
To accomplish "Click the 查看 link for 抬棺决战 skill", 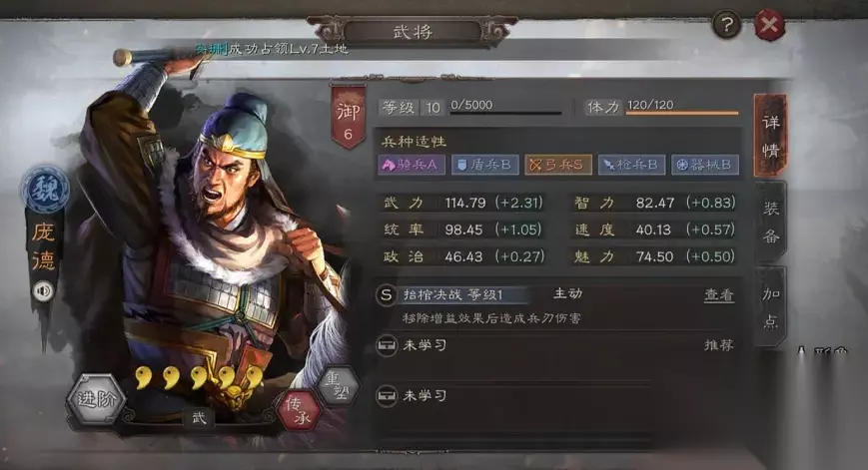I will 719,295.
